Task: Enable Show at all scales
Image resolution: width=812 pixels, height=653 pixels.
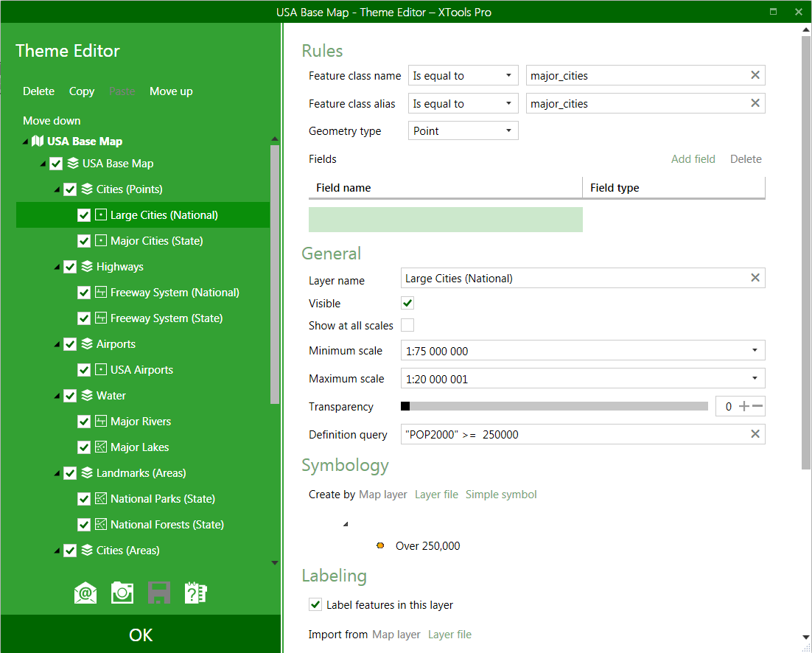Action: tap(407, 325)
